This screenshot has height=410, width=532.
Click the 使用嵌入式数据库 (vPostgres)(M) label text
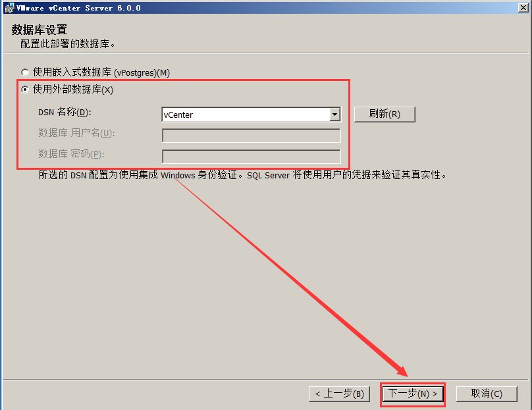(x=101, y=72)
